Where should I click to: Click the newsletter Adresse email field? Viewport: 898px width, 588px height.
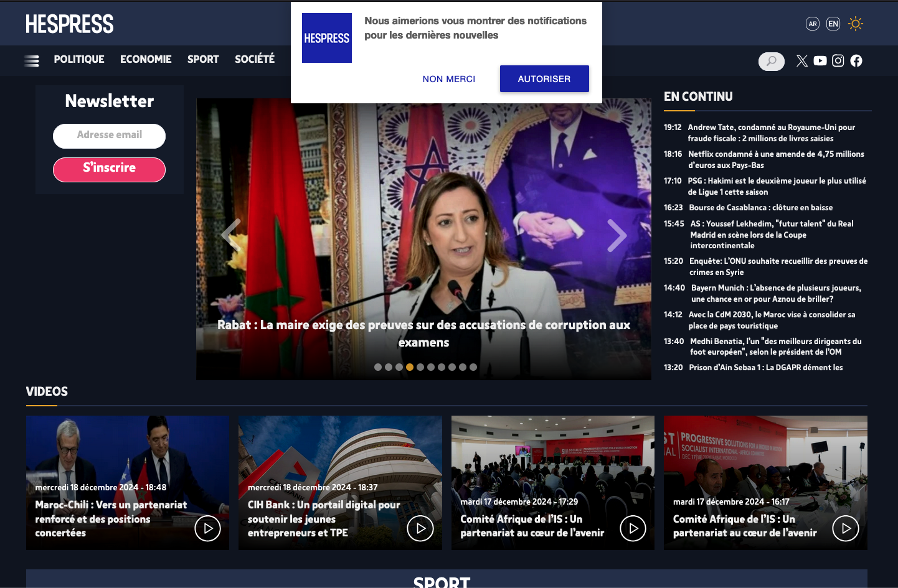click(x=109, y=136)
